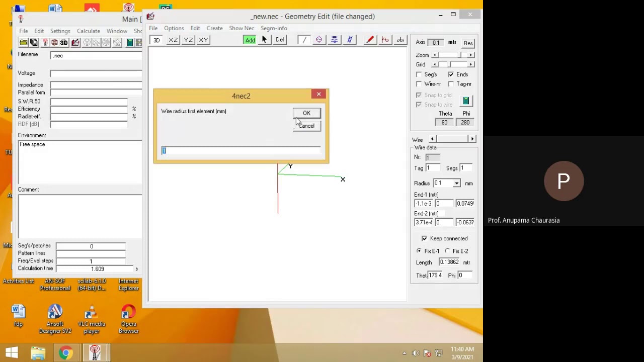Click geometry edit pencil icon in Main toolbar
644x362 pixels.
click(x=75, y=43)
